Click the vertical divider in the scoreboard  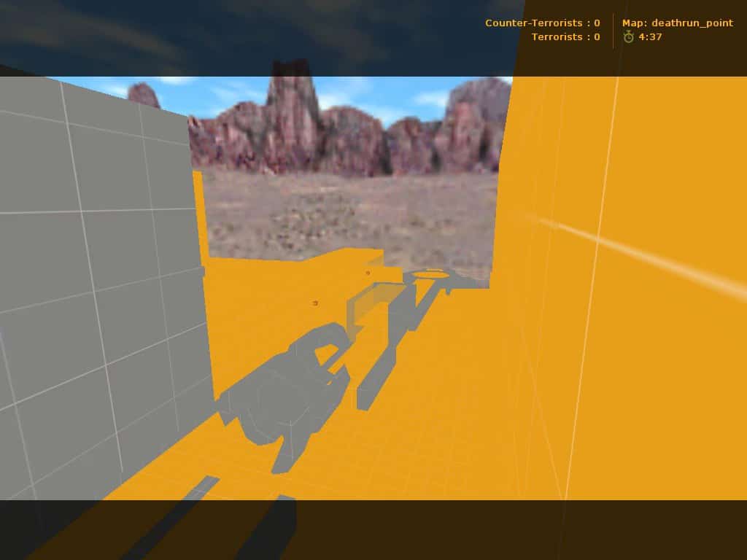tap(613, 31)
